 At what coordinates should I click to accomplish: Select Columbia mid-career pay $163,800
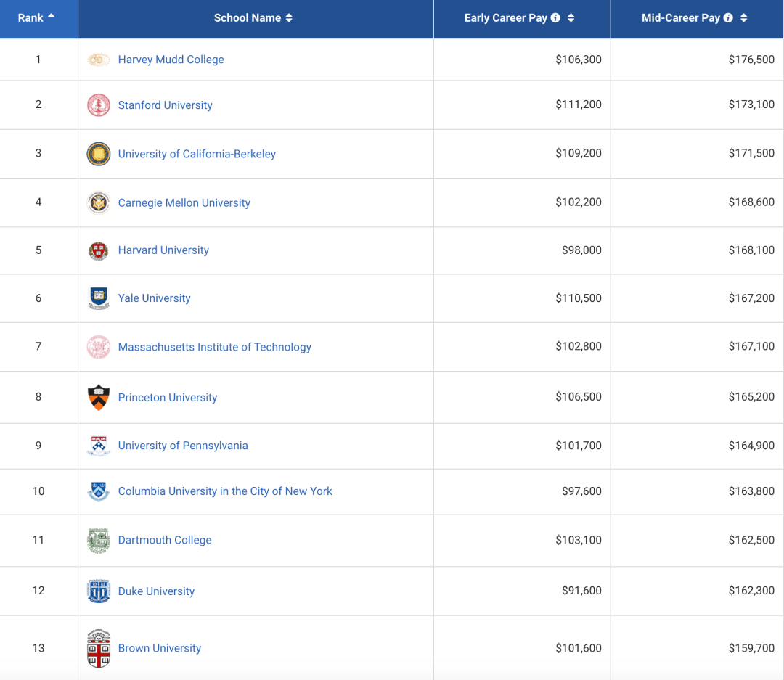click(751, 491)
